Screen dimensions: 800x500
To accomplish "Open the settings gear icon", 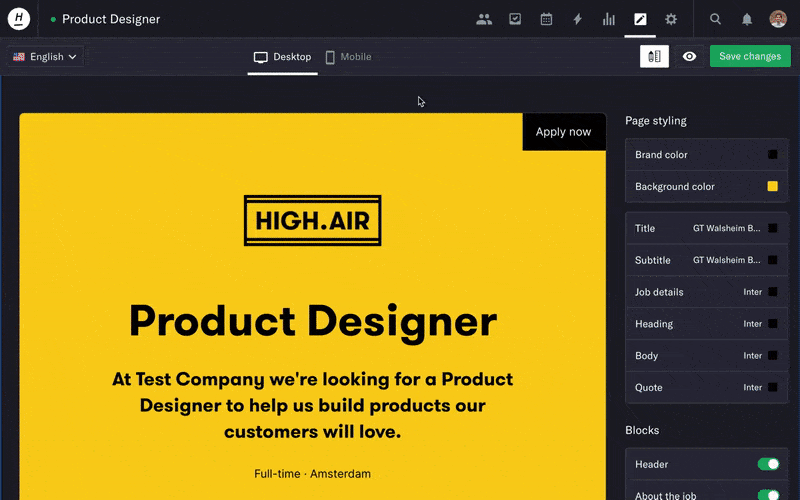I will tap(671, 19).
